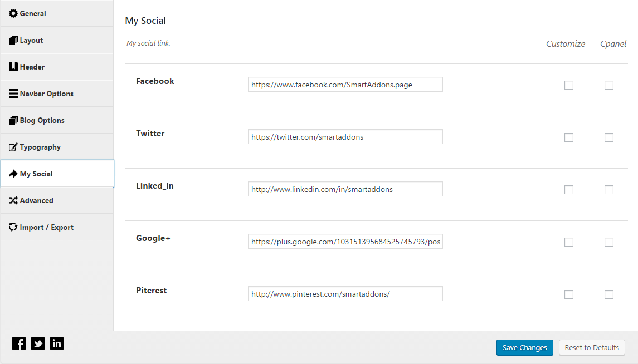Click the 'Twitter' field label
Screen dimensions: 638x364
[150, 133]
